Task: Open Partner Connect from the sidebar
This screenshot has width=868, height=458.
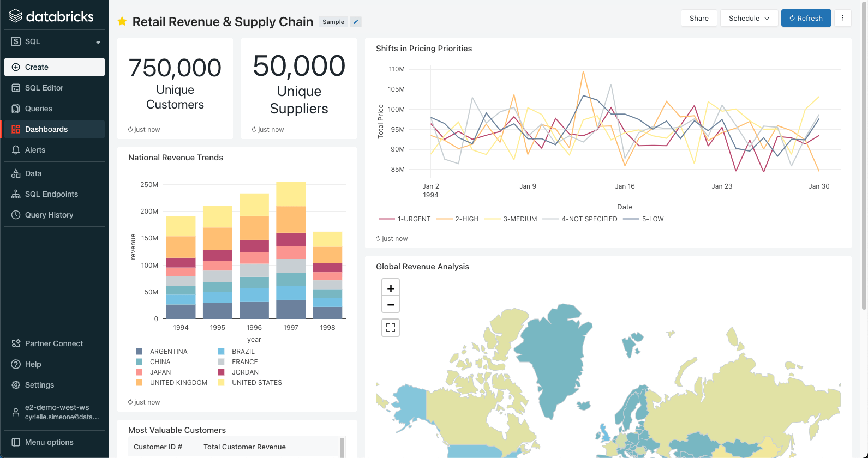Action: click(54, 343)
